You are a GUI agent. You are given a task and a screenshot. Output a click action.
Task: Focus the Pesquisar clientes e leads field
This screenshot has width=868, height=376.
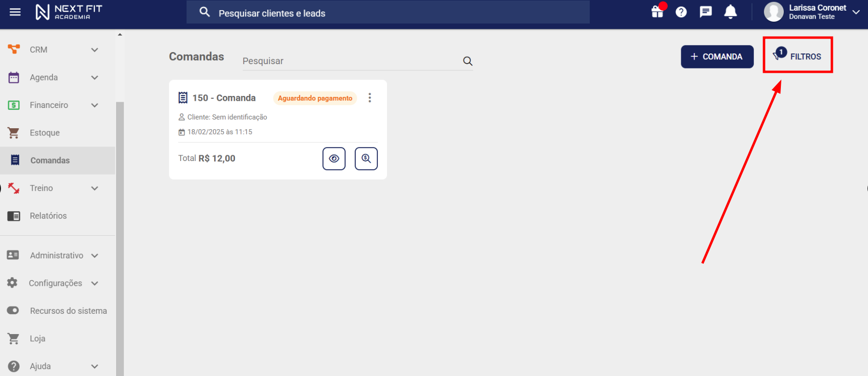tap(388, 12)
